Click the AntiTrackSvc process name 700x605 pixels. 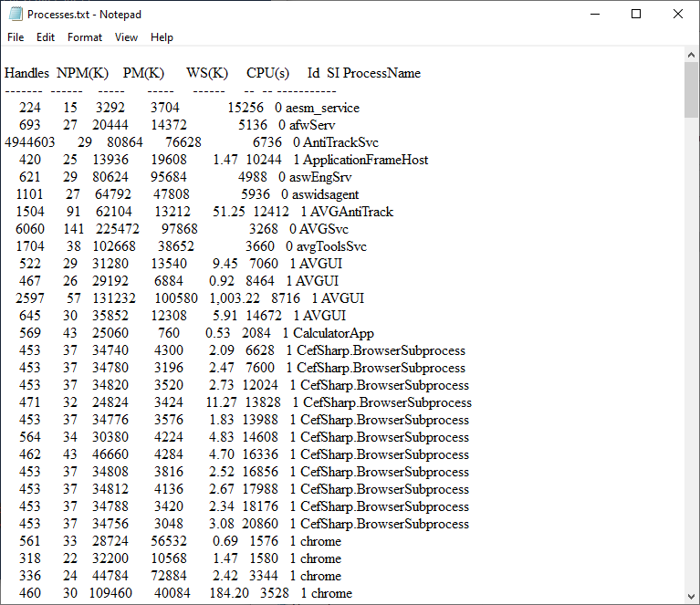341,142
